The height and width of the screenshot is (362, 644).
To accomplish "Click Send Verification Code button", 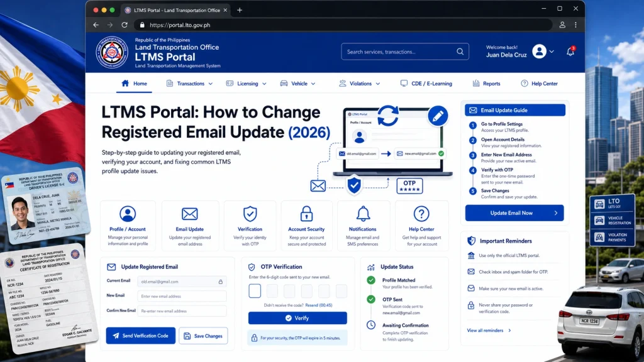I will [x=140, y=336].
